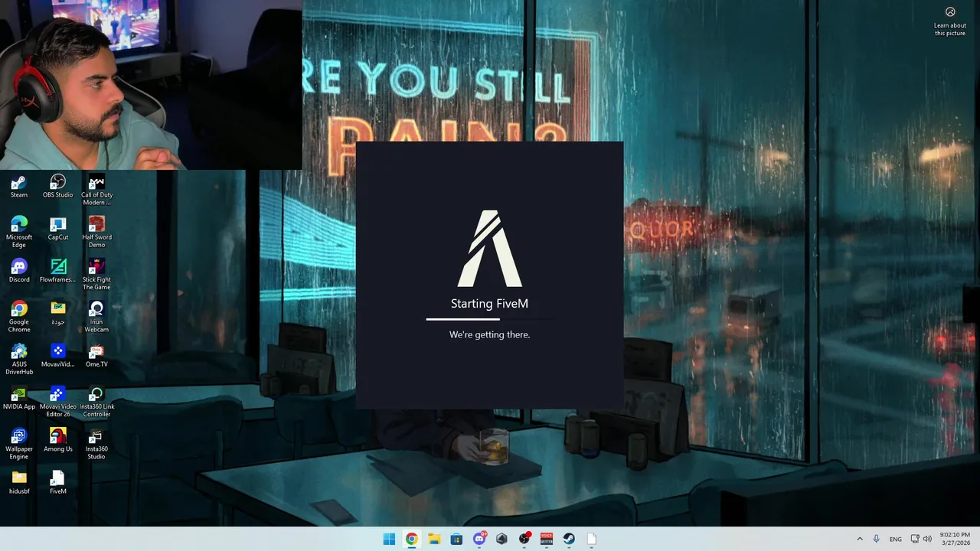Select Stick Fight The Game icon

pyautogui.click(x=96, y=274)
